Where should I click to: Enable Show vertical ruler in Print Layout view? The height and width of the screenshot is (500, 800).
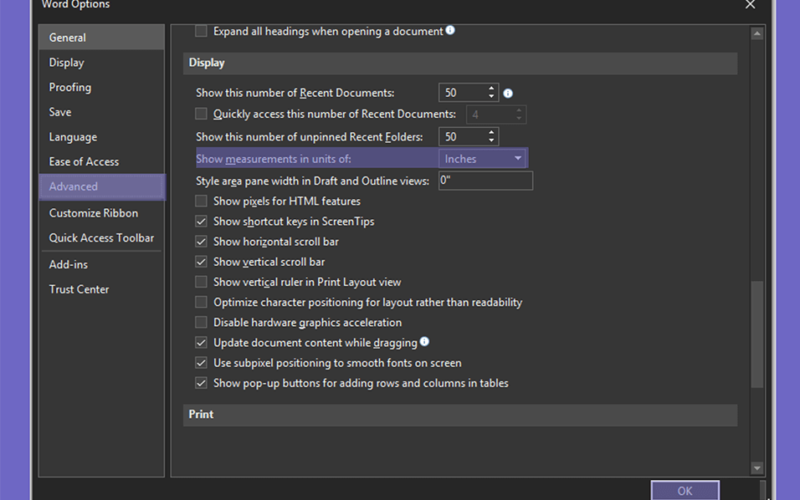pyautogui.click(x=201, y=282)
